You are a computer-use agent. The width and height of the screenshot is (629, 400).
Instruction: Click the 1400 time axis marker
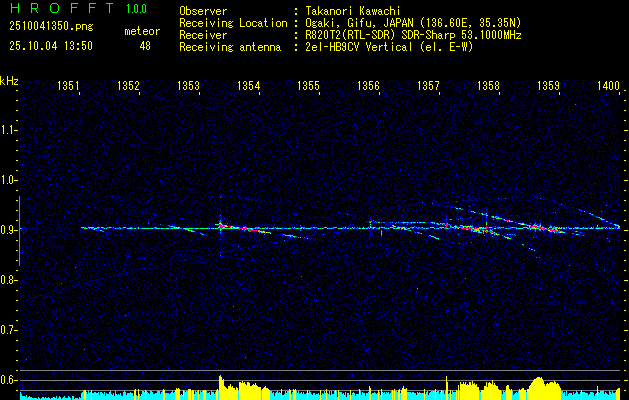(x=608, y=85)
